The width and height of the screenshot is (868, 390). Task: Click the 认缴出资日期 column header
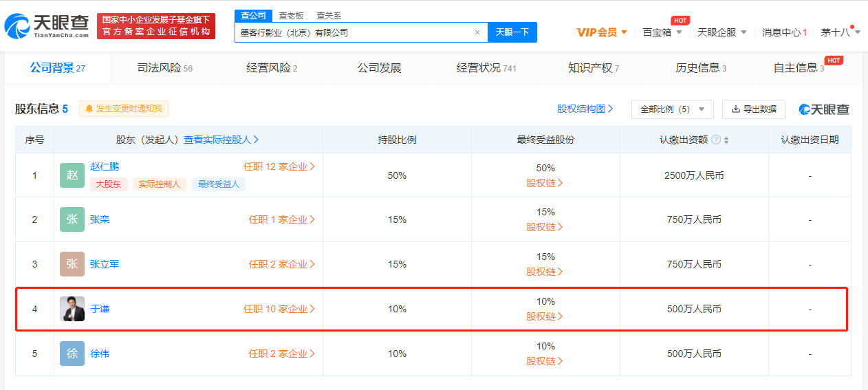[x=810, y=140]
